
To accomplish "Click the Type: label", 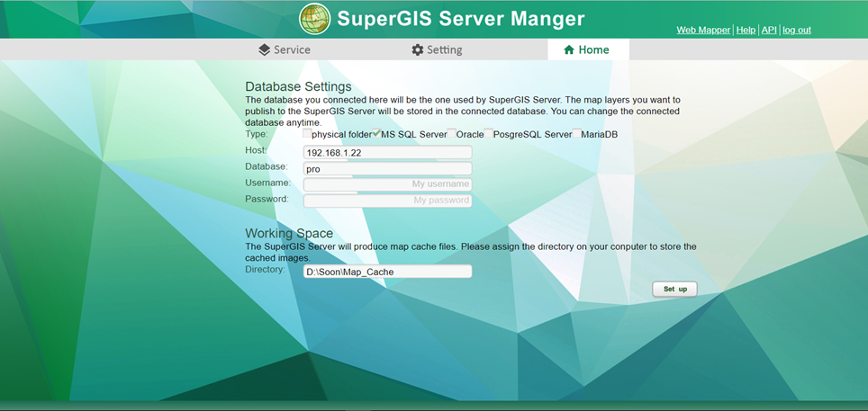I will pyautogui.click(x=257, y=134).
